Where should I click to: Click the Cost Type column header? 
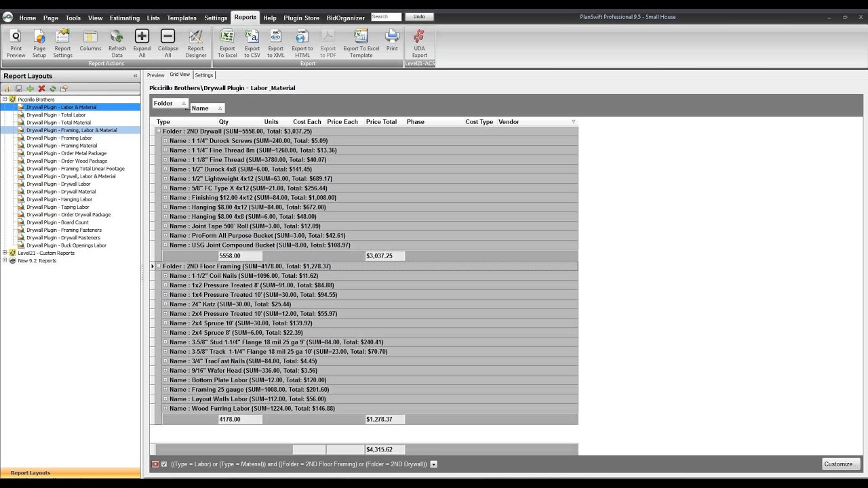pyautogui.click(x=480, y=122)
